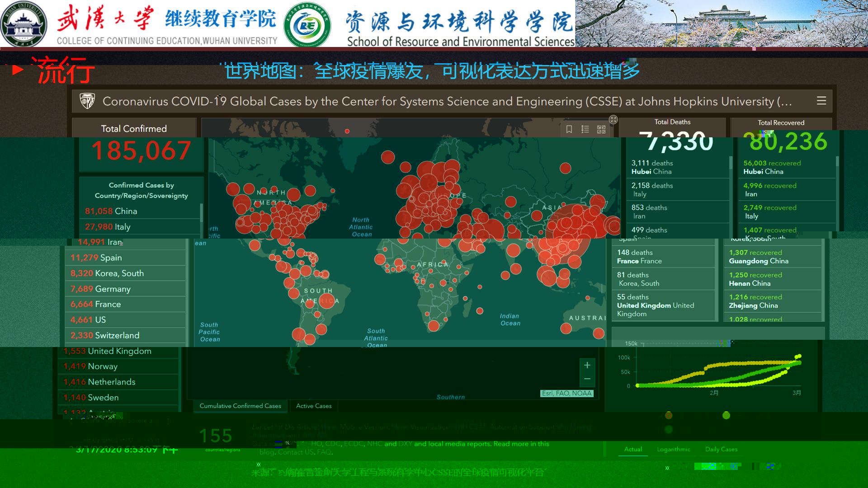
Task: Select 11,279 Spain row
Action: [126, 258]
